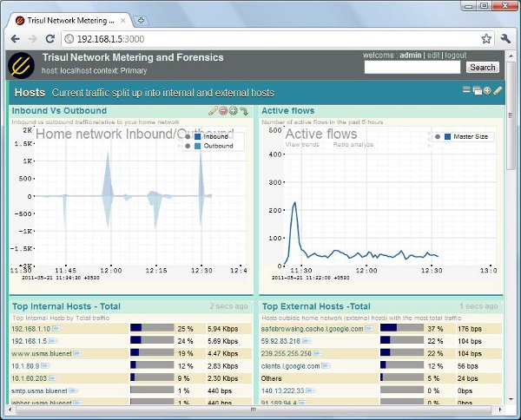Open www.usma.bluenet host link
521x420 pixels.
pyautogui.click(x=42, y=353)
